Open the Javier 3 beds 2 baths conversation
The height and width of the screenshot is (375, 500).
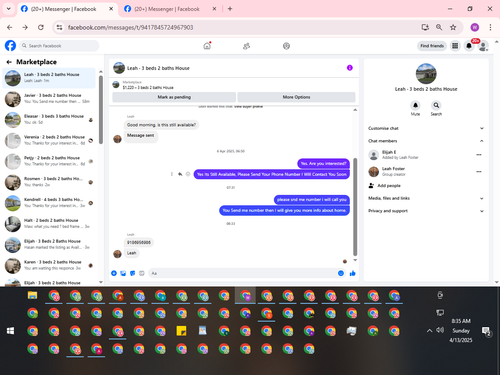point(49,99)
